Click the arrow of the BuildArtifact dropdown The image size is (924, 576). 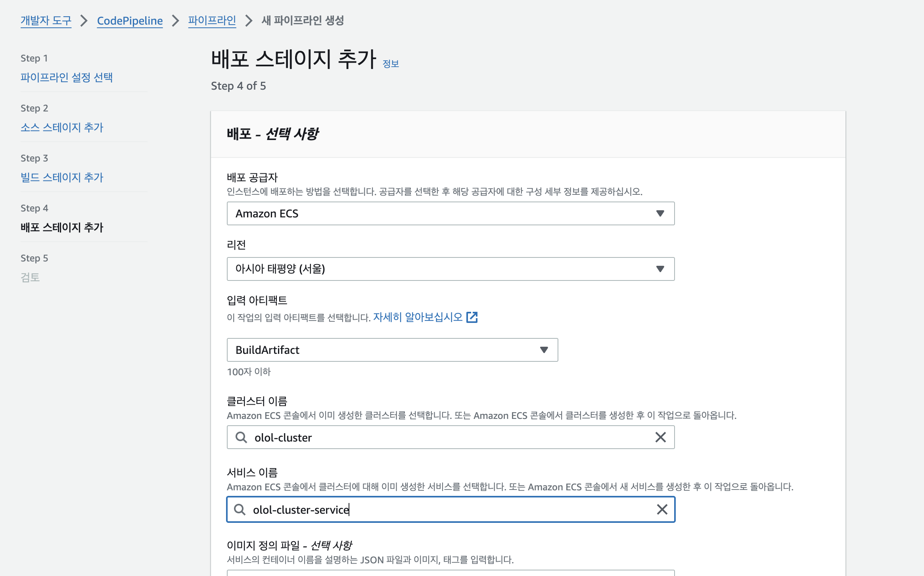[x=544, y=350]
